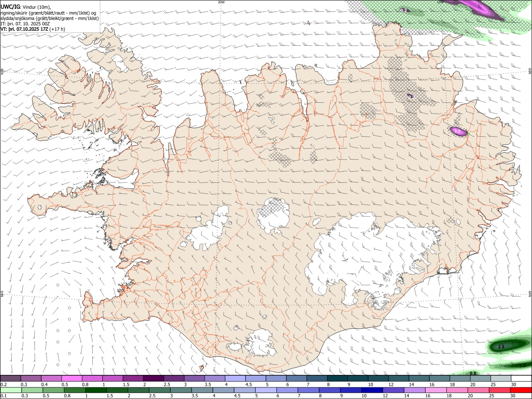The height and width of the screenshot is (399, 532).
Task: Click the '15W' longitude label
Action: point(440,2)
